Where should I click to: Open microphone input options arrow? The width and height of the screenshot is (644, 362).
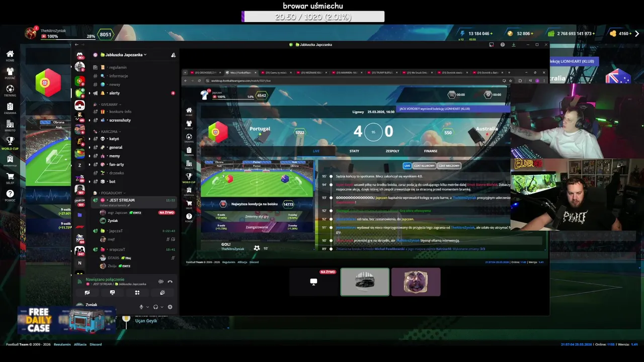pyautogui.click(x=147, y=307)
